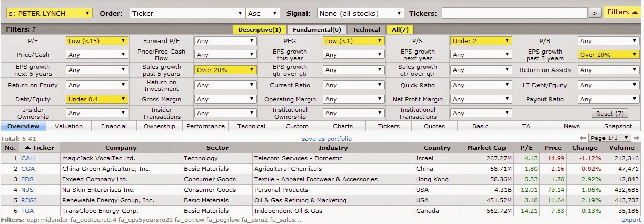Open the Valuation view tab
This screenshot has width=644, height=224.
pos(68,126)
